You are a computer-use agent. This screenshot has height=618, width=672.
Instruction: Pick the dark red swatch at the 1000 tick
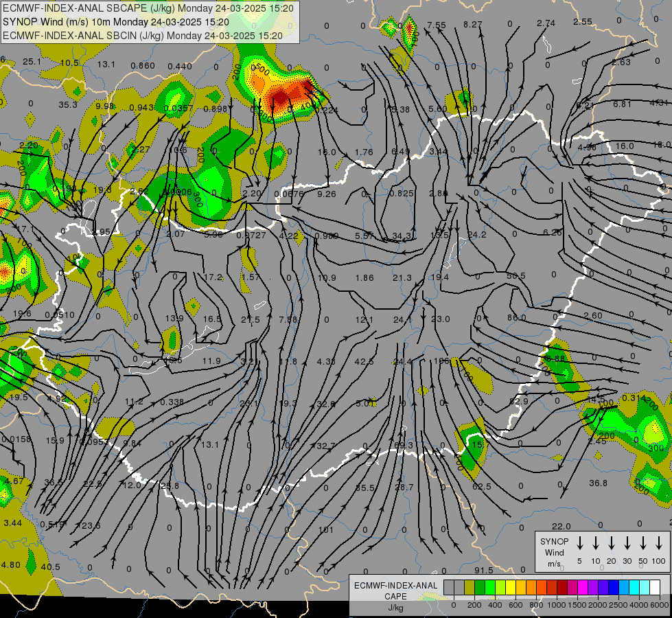[562, 588]
